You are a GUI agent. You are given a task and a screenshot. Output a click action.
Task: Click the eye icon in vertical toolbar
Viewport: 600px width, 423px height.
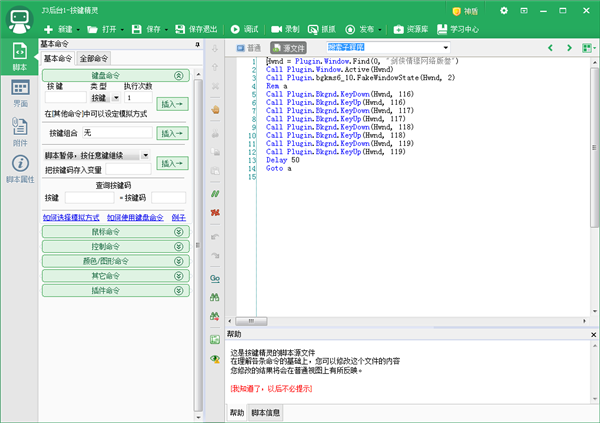(x=215, y=358)
